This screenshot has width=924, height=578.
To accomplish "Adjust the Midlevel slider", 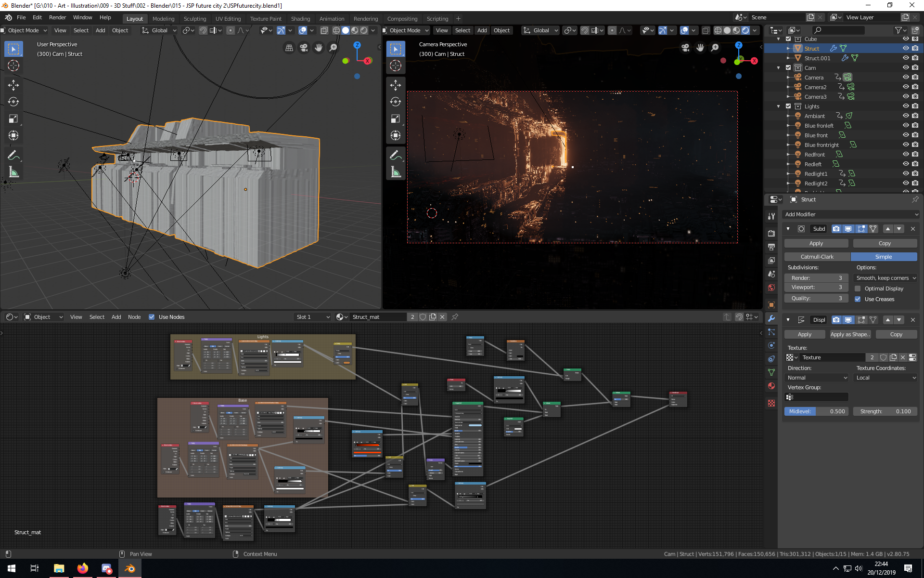I will (816, 411).
